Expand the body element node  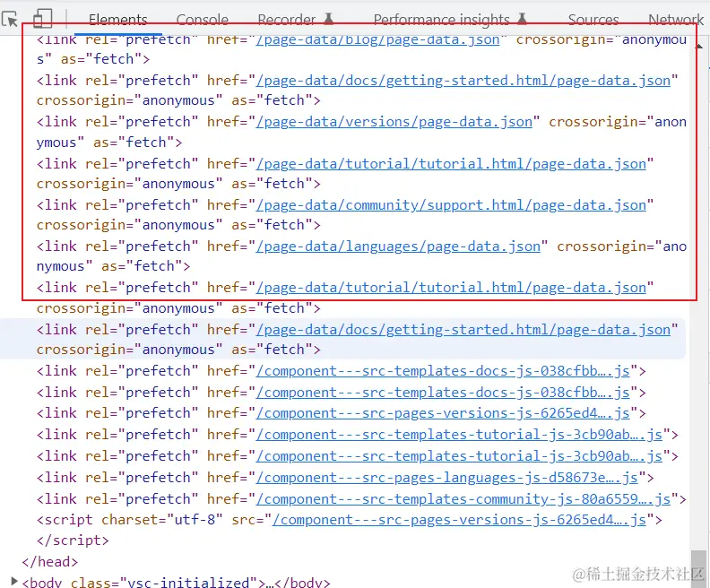click(14, 581)
